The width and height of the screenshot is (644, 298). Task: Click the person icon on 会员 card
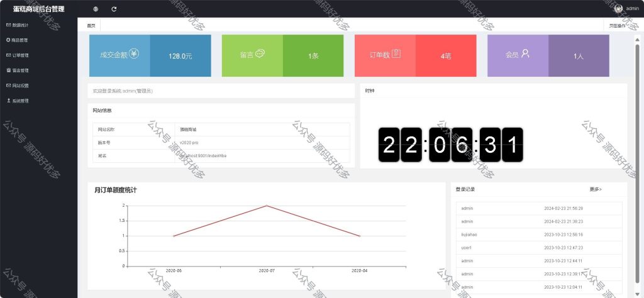point(525,53)
